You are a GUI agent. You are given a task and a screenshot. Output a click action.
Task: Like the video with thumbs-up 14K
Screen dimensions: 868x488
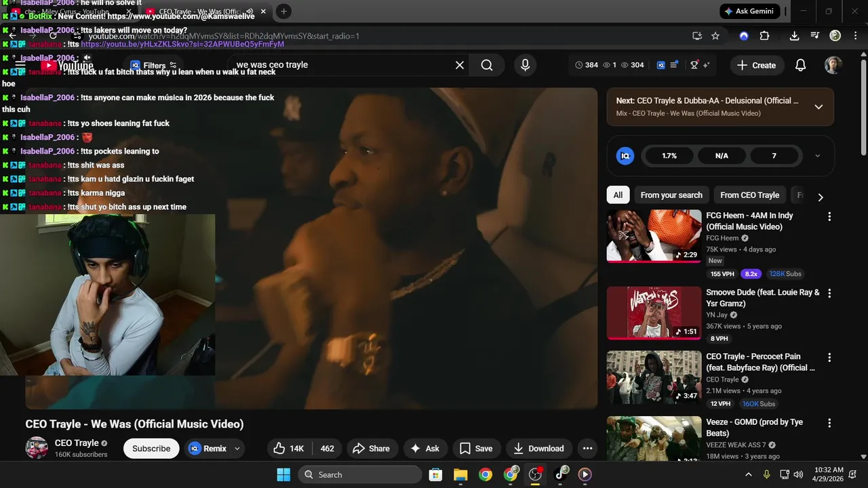point(289,448)
